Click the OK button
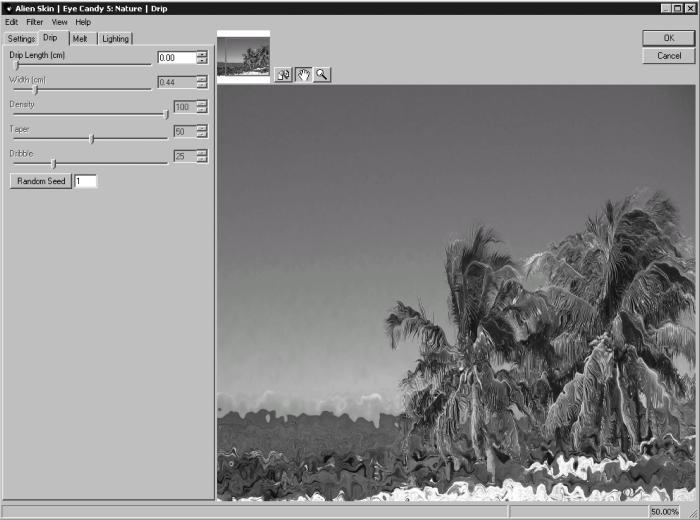 click(668, 38)
